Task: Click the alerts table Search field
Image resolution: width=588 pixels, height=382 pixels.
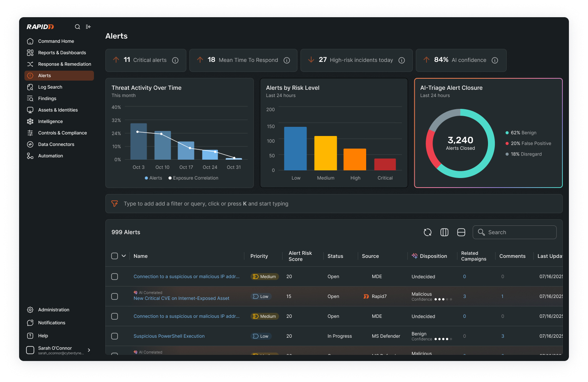Action: coord(515,232)
